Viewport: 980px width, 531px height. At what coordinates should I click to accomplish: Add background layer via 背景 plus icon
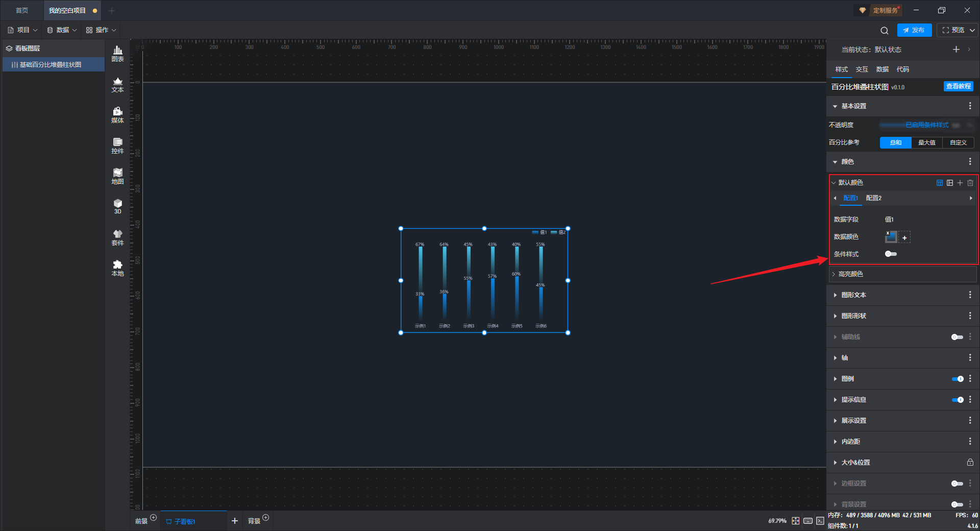tap(265, 518)
